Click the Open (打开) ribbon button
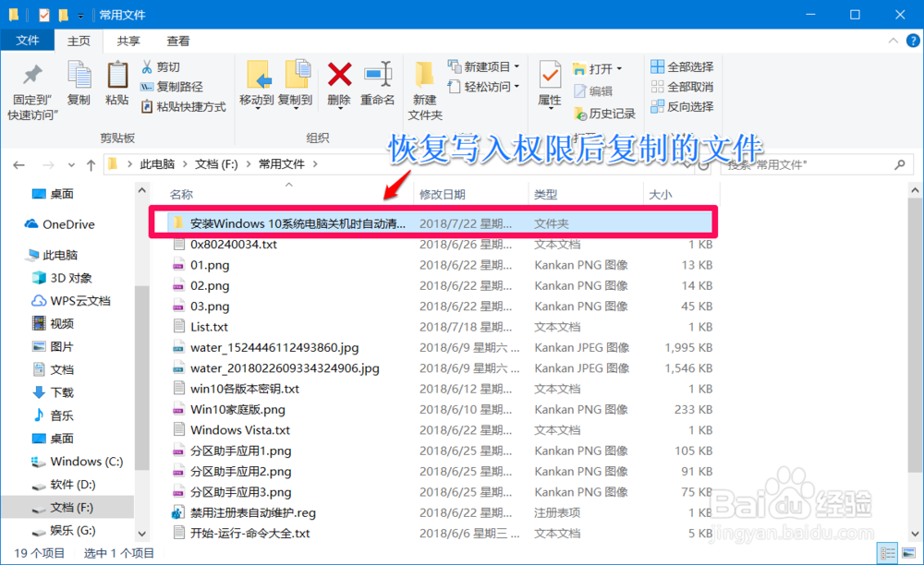The height and width of the screenshot is (565, 924). (597, 69)
